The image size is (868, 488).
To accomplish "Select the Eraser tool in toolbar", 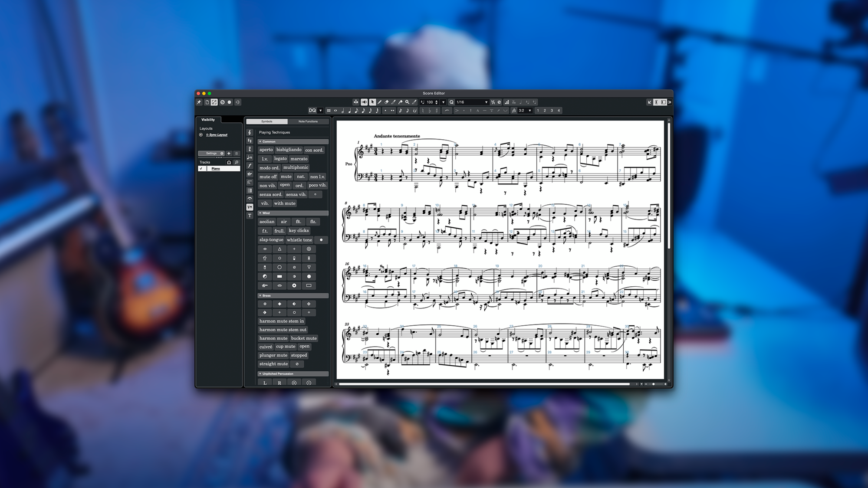I will point(386,102).
